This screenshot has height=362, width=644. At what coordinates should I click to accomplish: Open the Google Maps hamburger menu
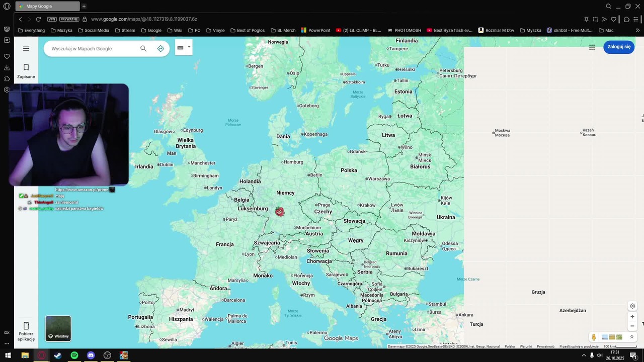(26, 49)
